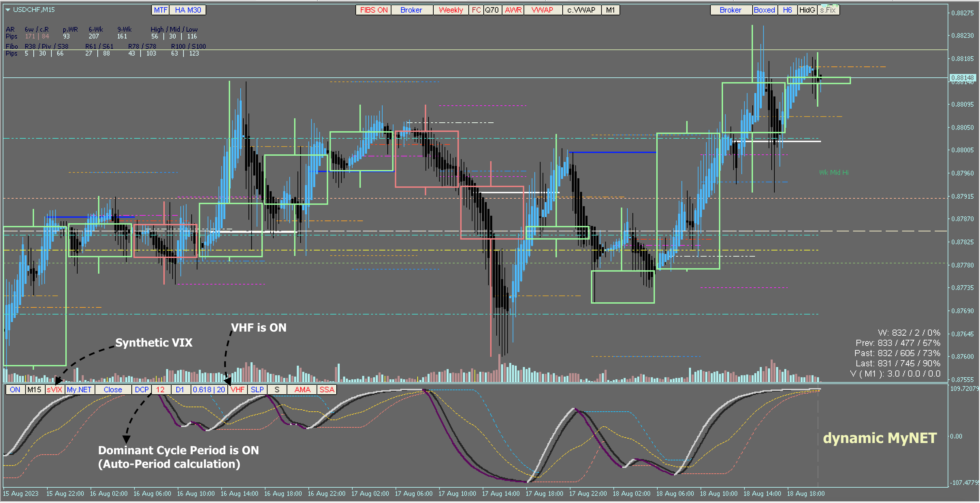The height and width of the screenshot is (503, 980).
Task: Toggle the sVIX synthetic VIX button
Action: pos(54,390)
